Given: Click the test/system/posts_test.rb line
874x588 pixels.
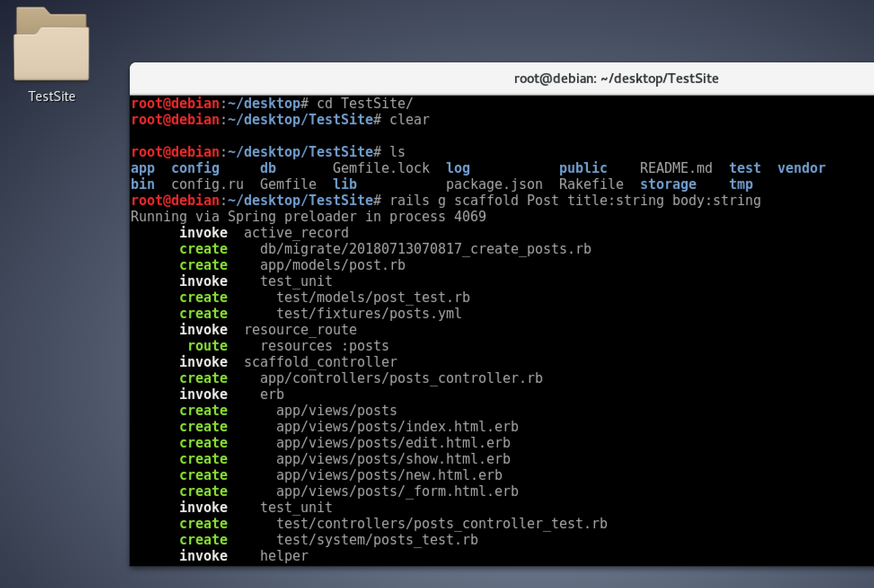Looking at the screenshot, I should coord(376,540).
